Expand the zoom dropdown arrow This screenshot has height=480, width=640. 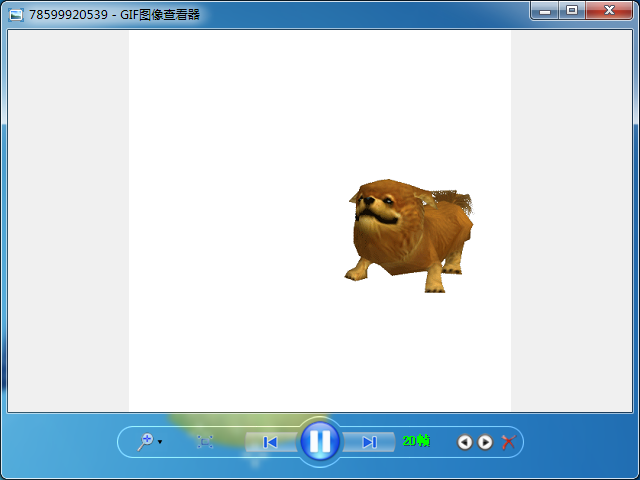click(160, 442)
